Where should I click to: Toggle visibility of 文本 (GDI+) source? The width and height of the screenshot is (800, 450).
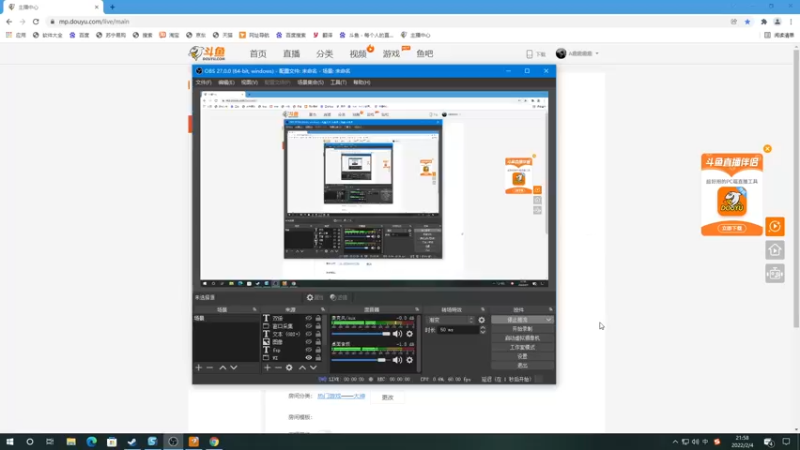[308, 334]
